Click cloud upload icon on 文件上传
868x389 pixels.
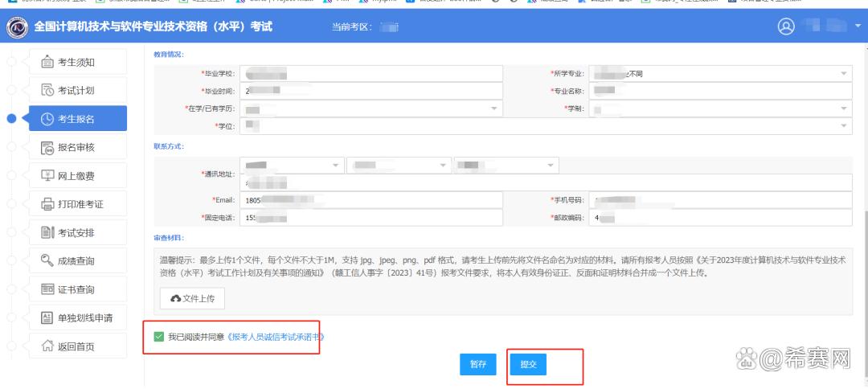point(175,299)
